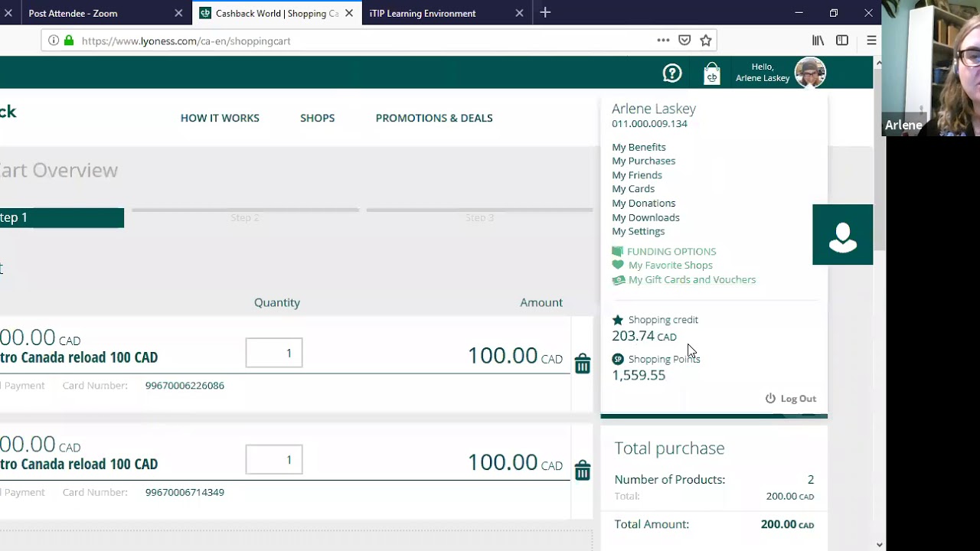Delete first Petro Canada reload item
The width and height of the screenshot is (980, 551).
(x=583, y=364)
